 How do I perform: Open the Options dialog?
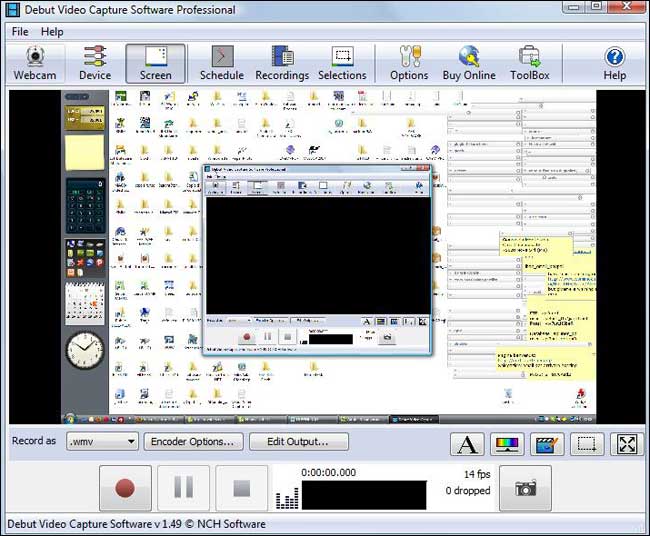(x=409, y=63)
